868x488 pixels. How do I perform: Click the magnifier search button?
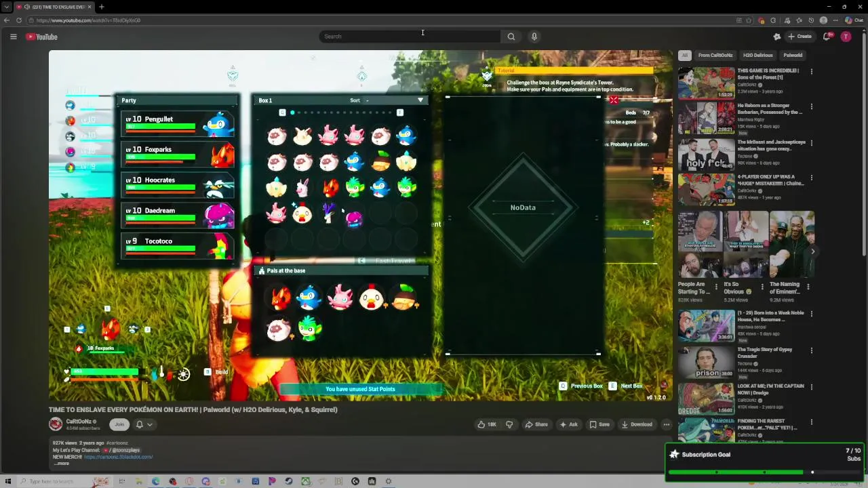coord(511,37)
